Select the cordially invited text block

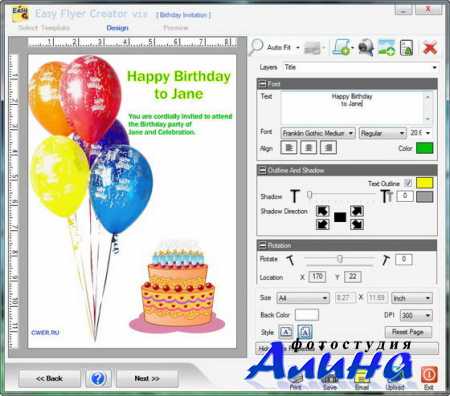(180, 124)
